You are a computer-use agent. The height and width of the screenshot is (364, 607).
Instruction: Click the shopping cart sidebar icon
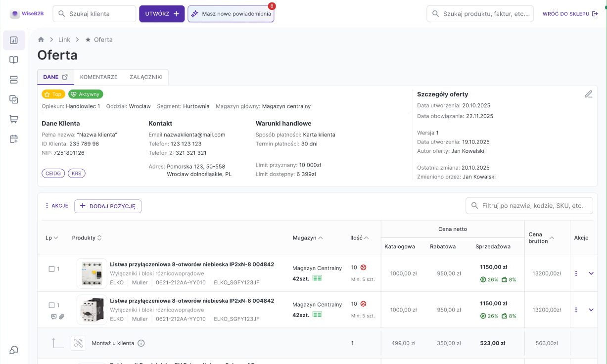(14, 119)
